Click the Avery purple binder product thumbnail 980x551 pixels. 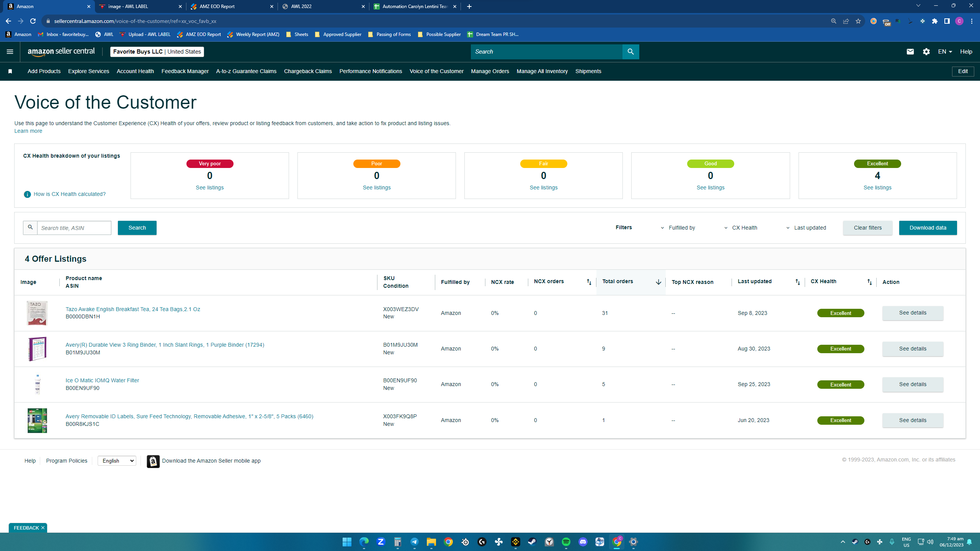(x=37, y=349)
